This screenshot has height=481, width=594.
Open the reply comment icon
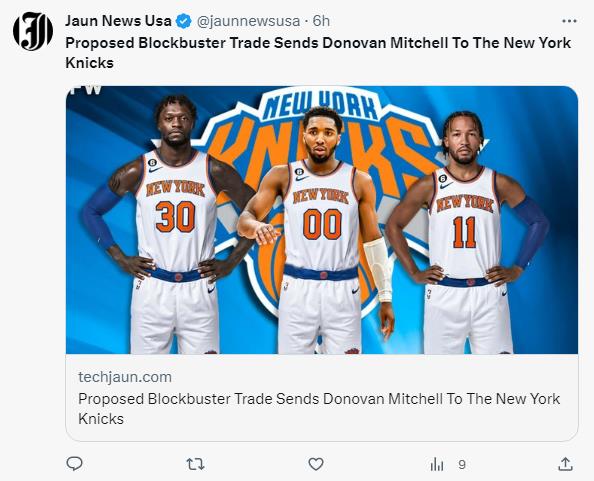tap(74, 464)
